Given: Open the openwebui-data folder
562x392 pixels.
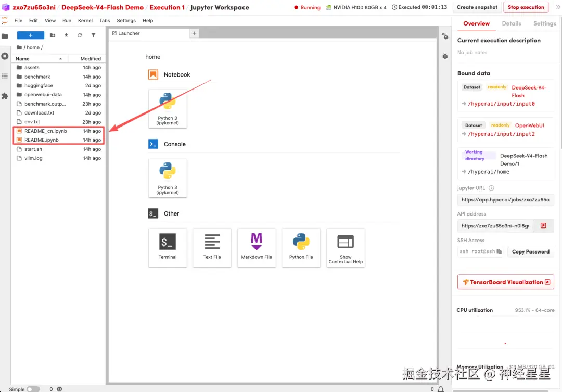Looking at the screenshot, I should click(59, 95).
